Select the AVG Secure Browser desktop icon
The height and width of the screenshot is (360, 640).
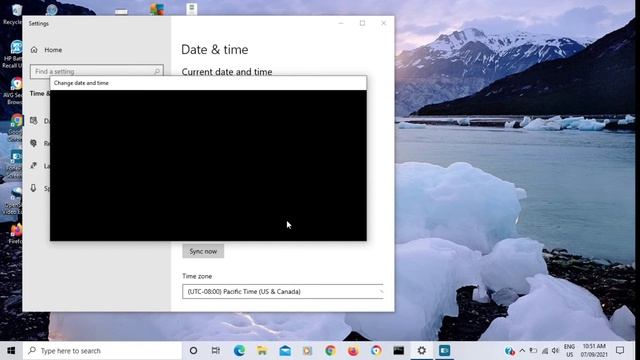click(14, 91)
